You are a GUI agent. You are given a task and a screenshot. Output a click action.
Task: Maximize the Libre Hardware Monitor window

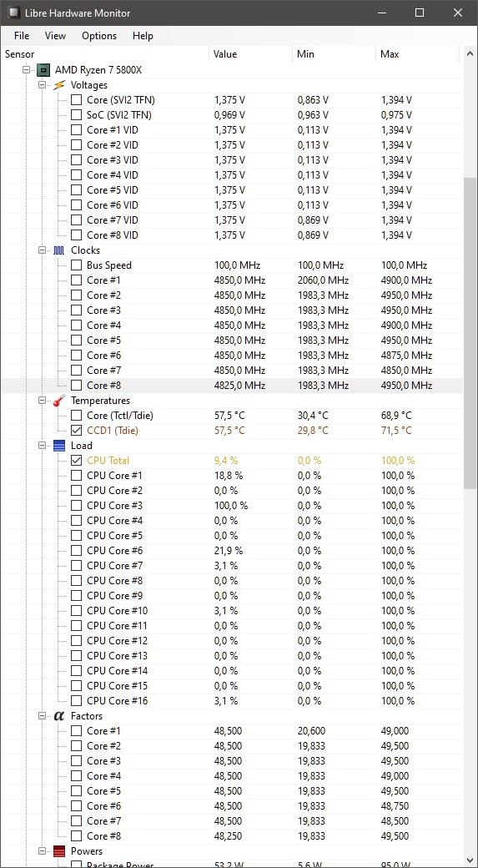(x=420, y=13)
